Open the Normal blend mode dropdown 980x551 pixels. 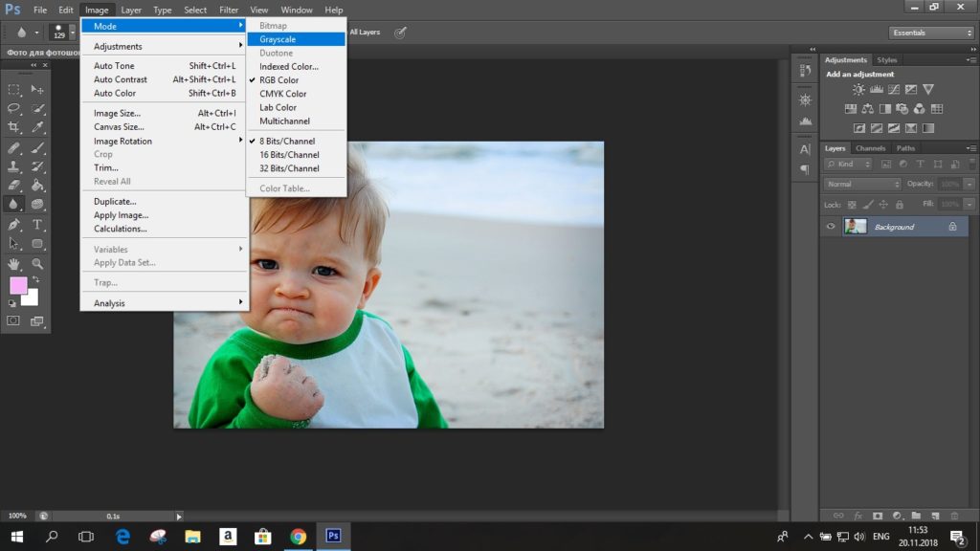862,185
